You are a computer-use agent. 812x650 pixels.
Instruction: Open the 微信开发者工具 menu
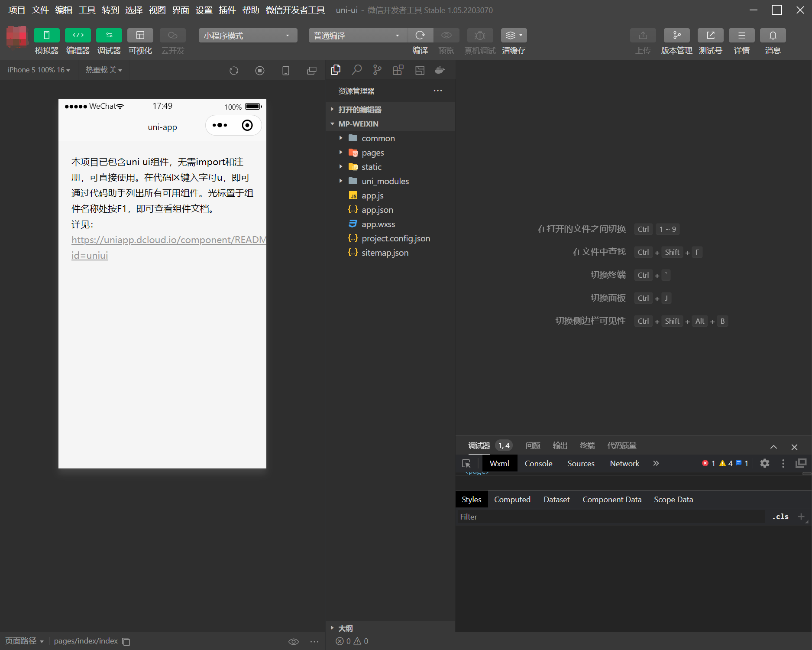point(295,10)
